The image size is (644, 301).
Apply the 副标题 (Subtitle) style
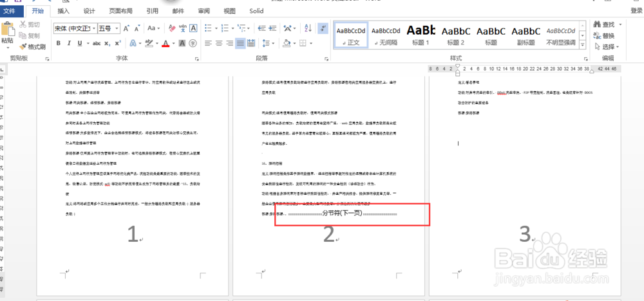526,35
